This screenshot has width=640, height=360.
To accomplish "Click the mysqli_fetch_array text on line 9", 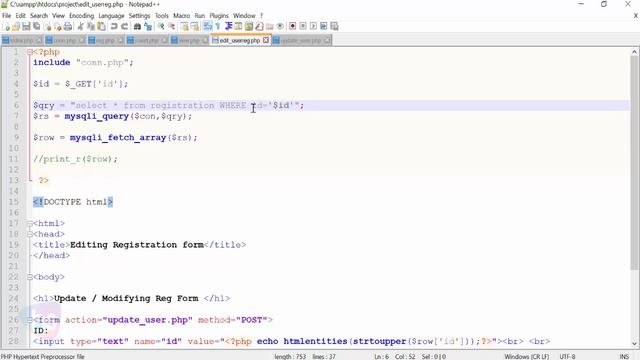I will 118,138.
